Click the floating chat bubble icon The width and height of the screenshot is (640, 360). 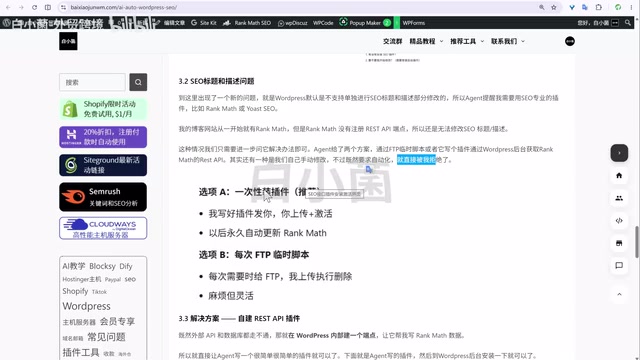pyautogui.click(x=619, y=265)
